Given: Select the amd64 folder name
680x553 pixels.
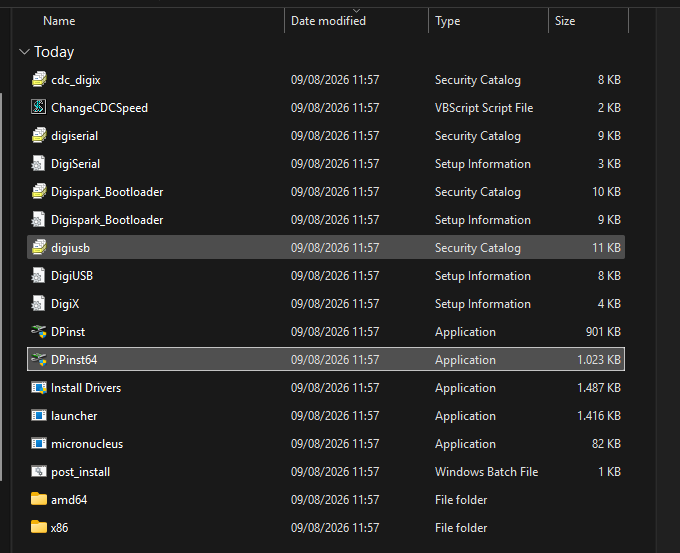Looking at the screenshot, I should click(69, 499).
